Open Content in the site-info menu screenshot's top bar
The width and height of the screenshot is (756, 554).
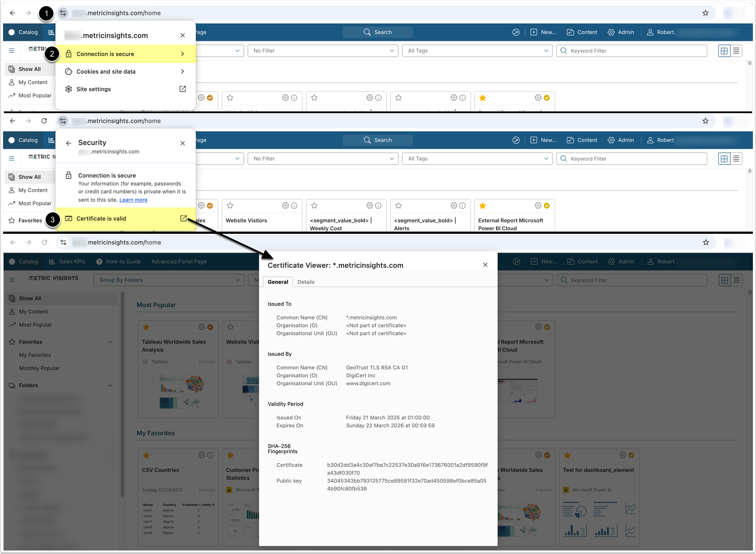(582, 32)
